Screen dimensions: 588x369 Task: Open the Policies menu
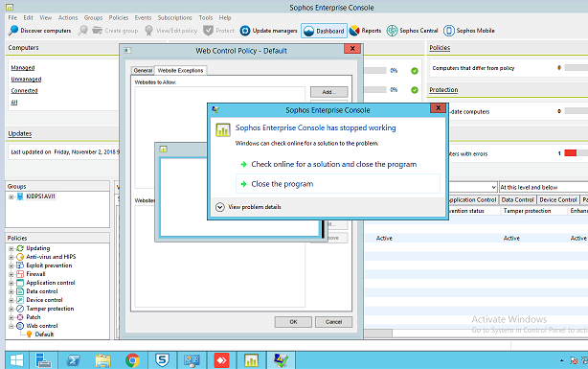(119, 17)
